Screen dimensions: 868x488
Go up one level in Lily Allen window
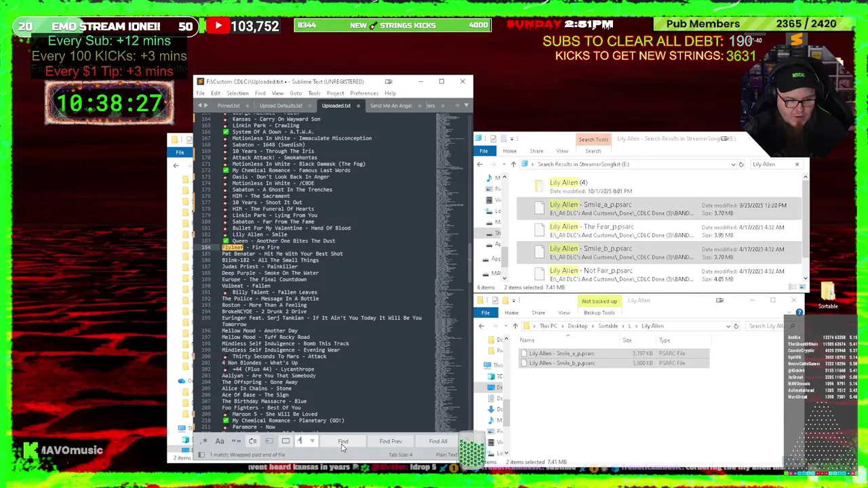[x=515, y=326]
